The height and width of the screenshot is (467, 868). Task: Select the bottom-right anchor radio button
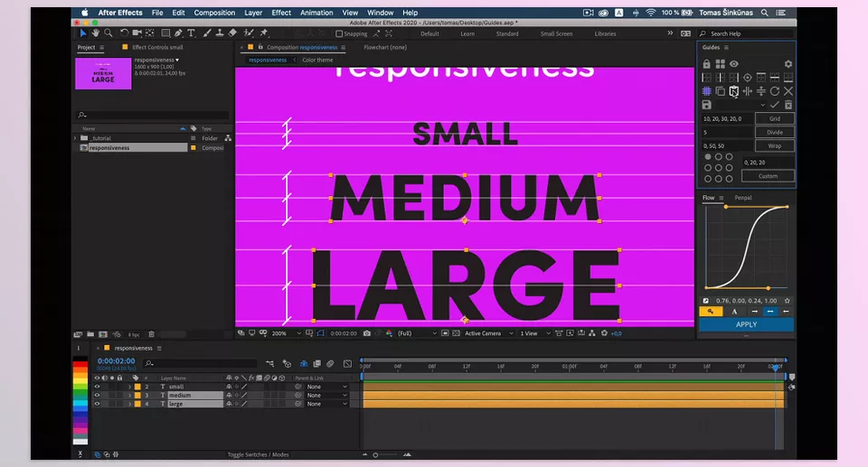pos(729,179)
